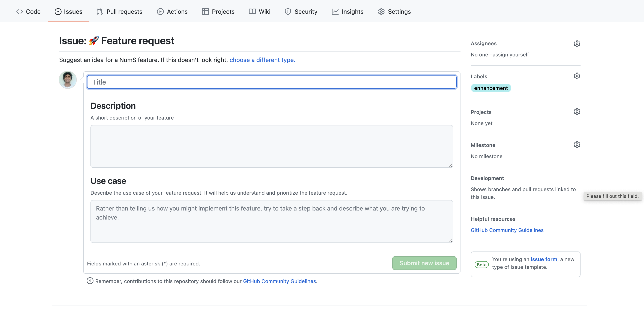Click the info icon beside Remember notice
Viewport: 644px width, 312px height.
90,281
